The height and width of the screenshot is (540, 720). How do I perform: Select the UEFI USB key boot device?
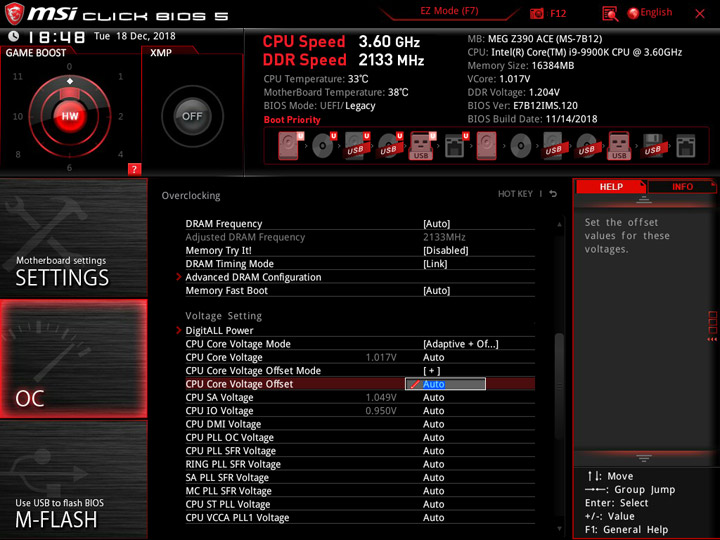[422, 146]
